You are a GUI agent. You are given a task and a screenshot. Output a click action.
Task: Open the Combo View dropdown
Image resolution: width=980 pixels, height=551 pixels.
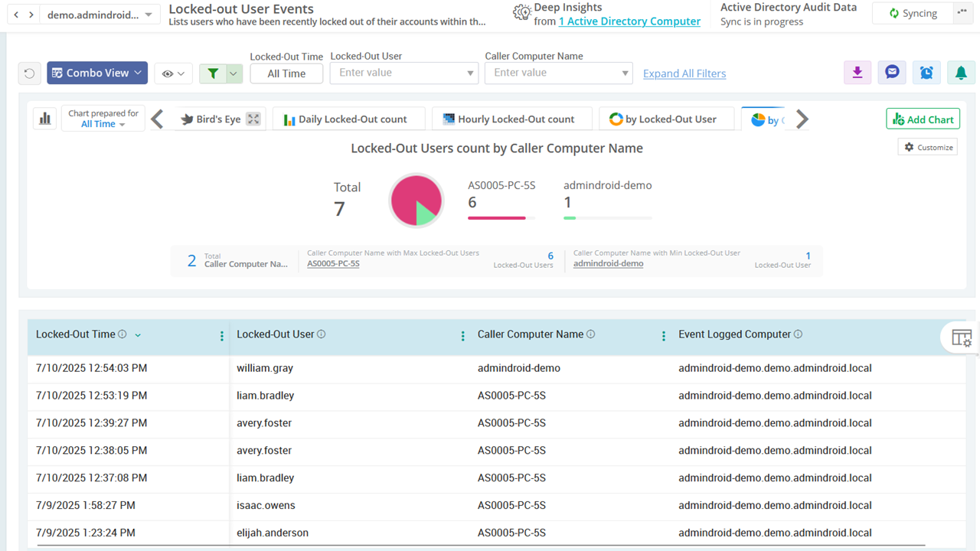pyautogui.click(x=97, y=73)
